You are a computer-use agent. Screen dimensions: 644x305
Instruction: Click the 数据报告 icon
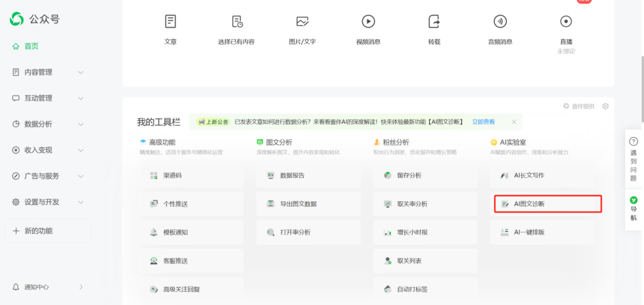(x=270, y=175)
